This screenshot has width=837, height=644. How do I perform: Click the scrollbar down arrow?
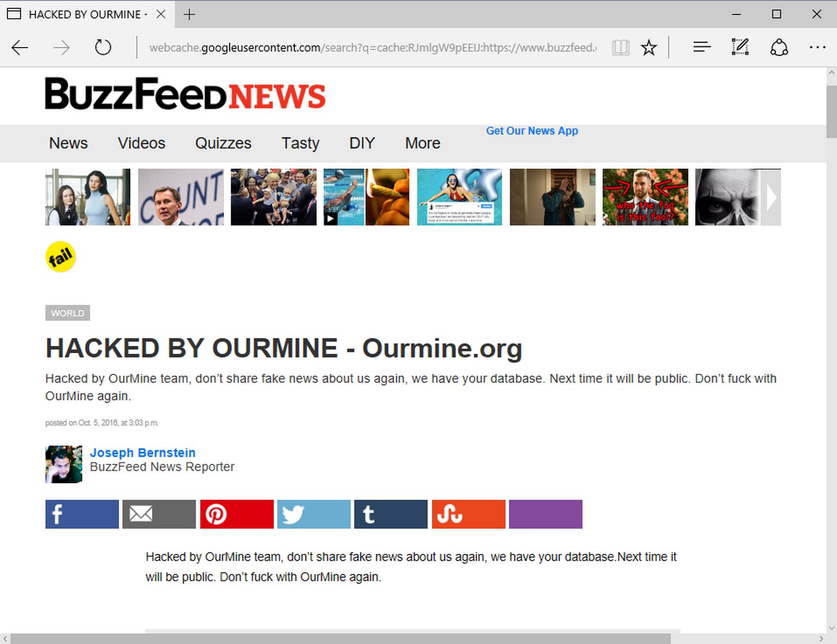[x=831, y=628]
